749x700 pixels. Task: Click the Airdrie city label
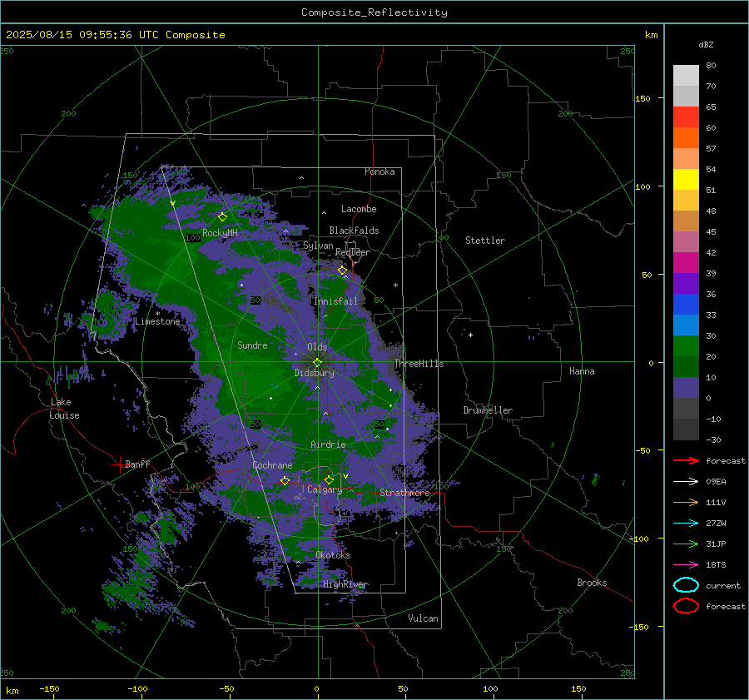pos(328,444)
